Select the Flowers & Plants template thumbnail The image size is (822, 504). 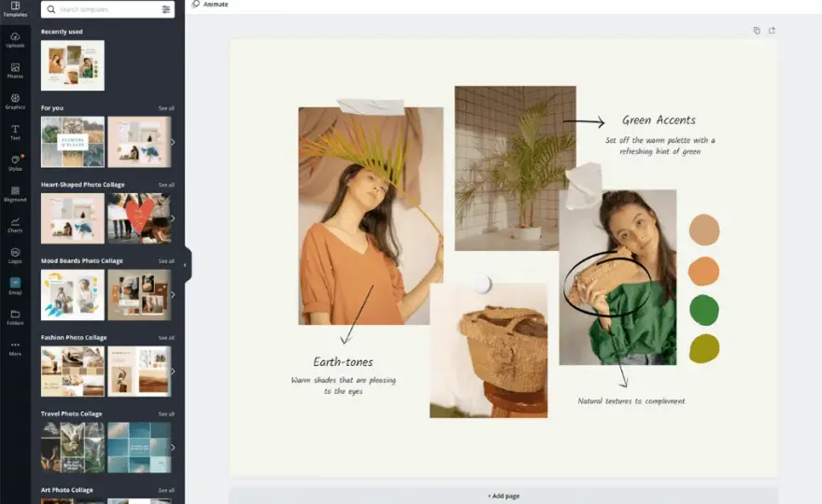click(72, 142)
